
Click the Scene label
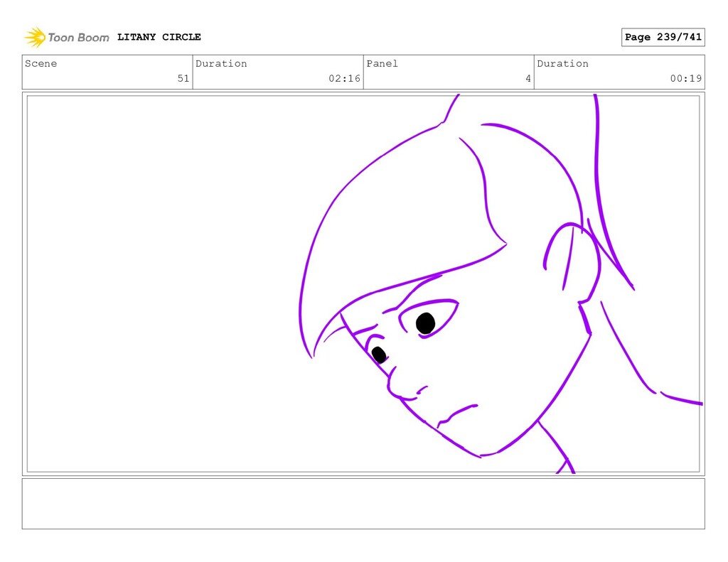coord(41,63)
